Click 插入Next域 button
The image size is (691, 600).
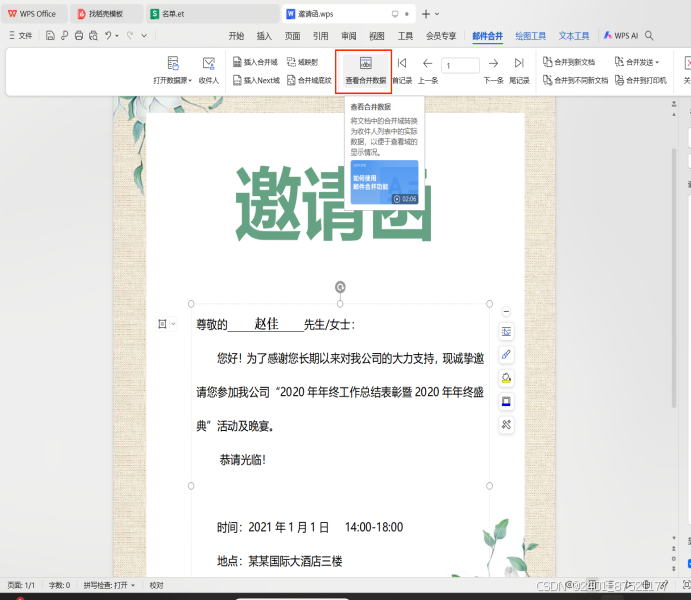(256, 80)
